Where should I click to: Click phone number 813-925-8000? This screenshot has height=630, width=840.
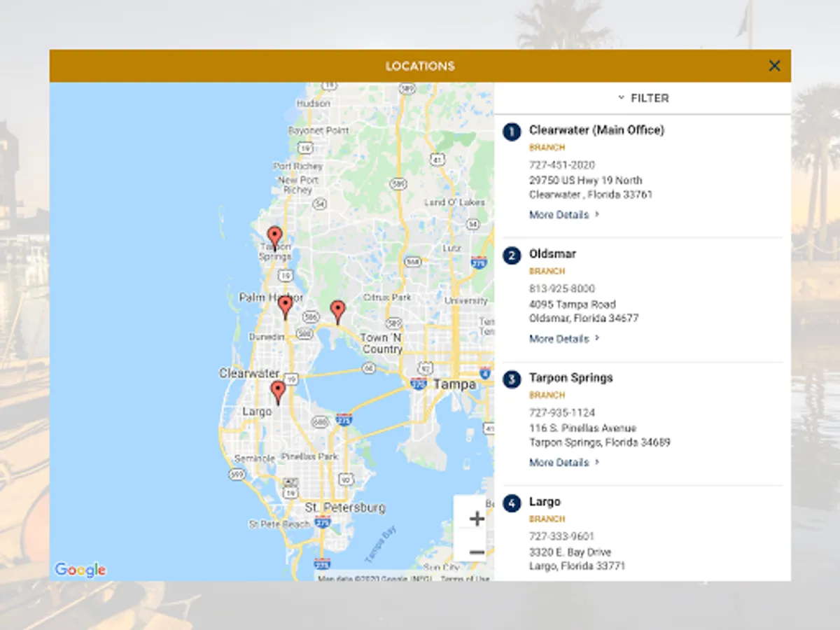click(x=562, y=289)
